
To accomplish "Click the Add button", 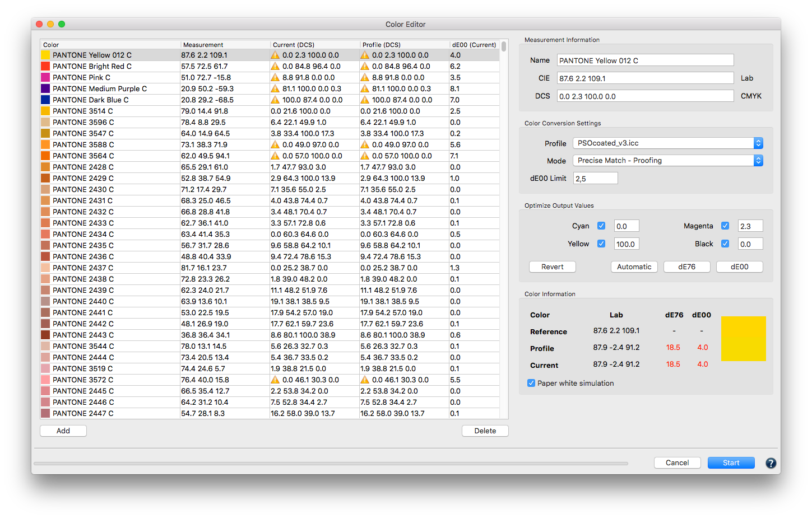I will coord(63,431).
